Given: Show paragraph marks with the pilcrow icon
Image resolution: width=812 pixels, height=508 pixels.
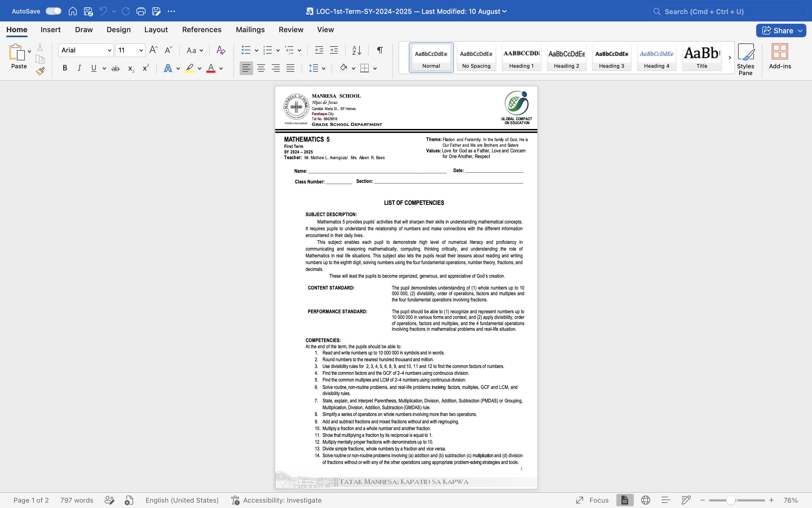Looking at the screenshot, I should point(380,51).
